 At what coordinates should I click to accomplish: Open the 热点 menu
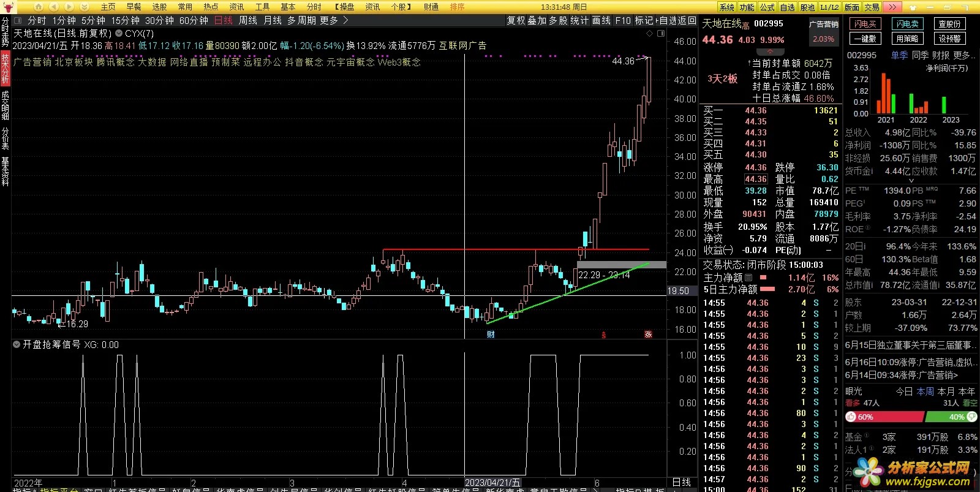tap(211, 7)
